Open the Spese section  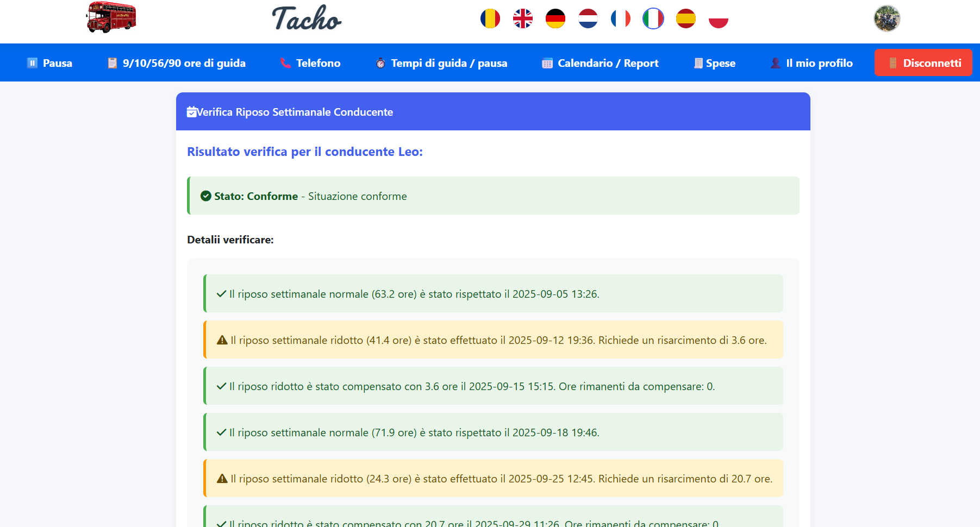(x=715, y=63)
